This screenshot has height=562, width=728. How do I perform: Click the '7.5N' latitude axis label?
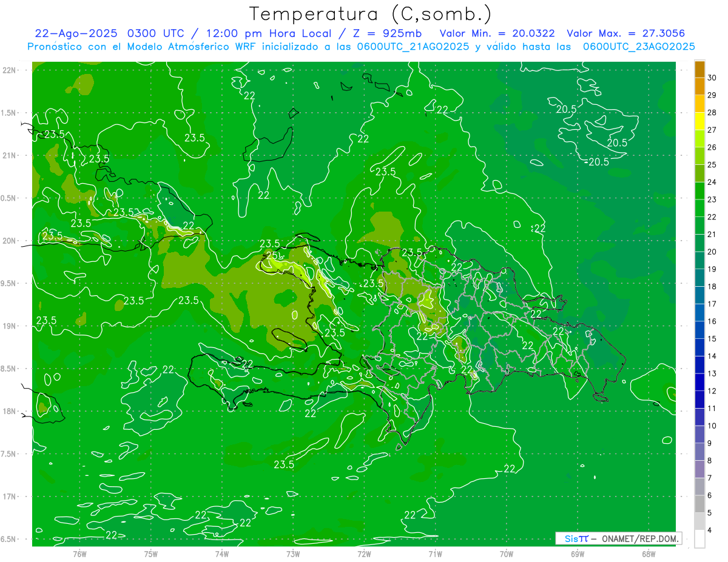(9, 454)
